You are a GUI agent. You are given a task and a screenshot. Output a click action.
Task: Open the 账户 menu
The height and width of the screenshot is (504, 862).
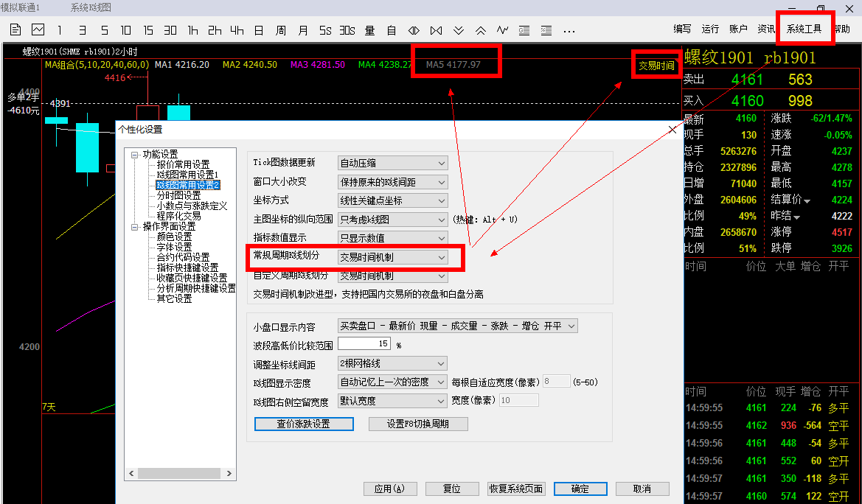[x=738, y=29]
